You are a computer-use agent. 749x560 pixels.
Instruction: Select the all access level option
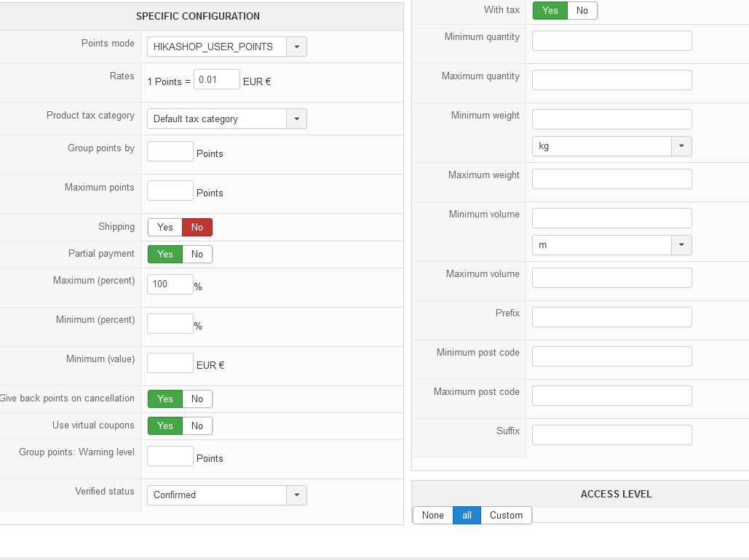467,515
